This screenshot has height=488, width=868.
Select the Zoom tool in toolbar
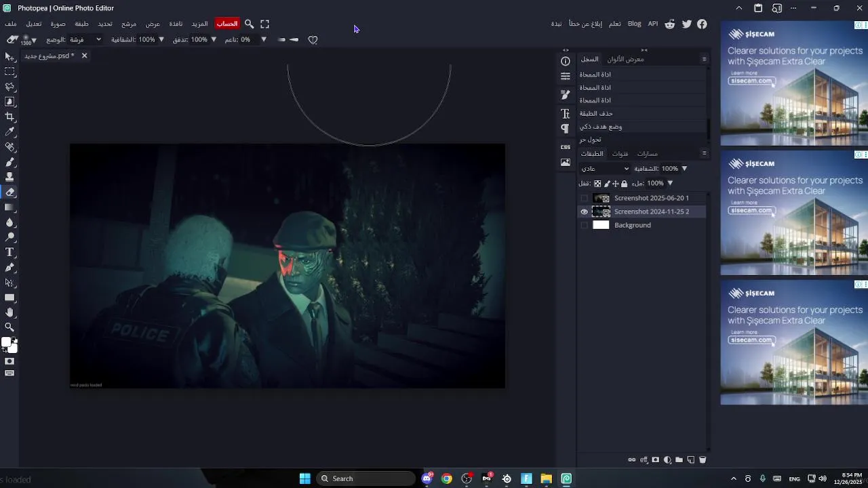(9, 327)
